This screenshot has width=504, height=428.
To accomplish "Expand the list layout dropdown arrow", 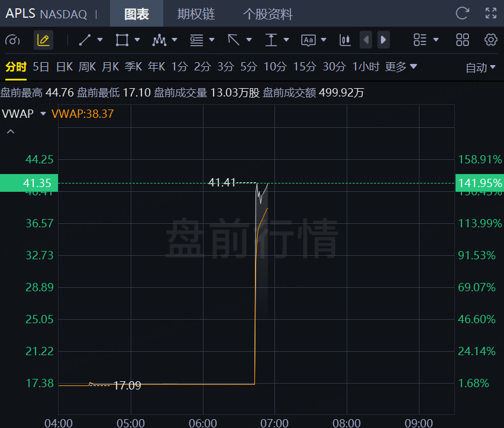I will pyautogui.click(x=436, y=40).
